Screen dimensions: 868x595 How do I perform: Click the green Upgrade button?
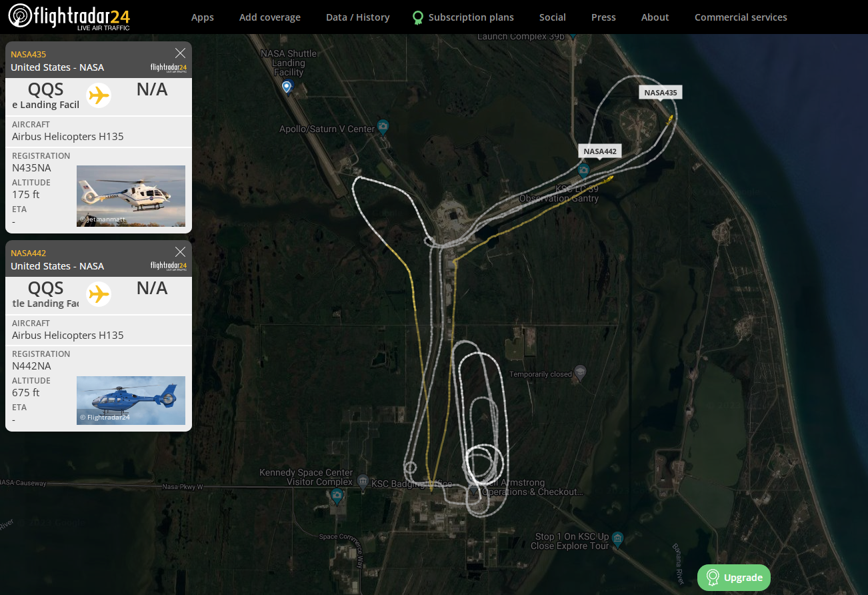point(734,578)
